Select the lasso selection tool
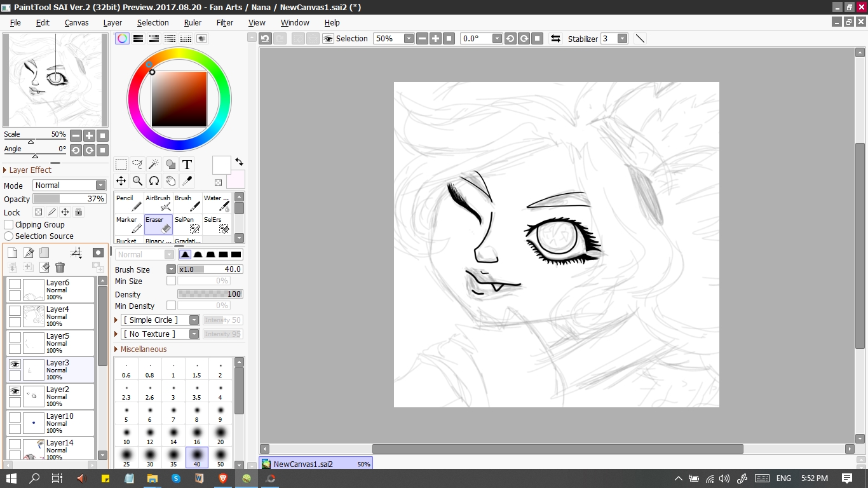This screenshot has height=488, width=868. tap(137, 165)
